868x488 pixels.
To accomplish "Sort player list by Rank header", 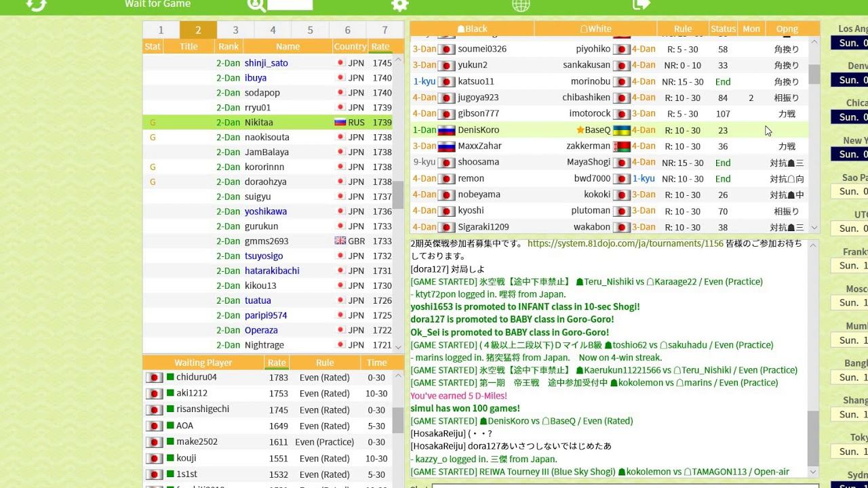I will pos(229,47).
